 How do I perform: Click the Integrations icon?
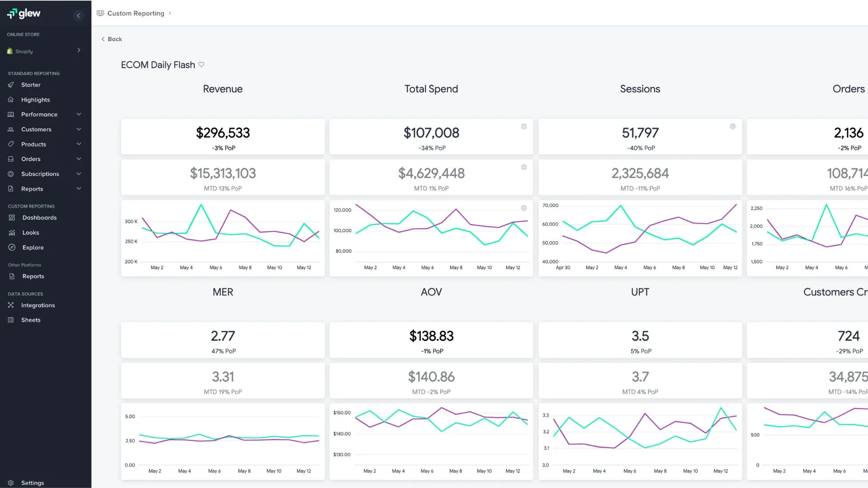[x=11, y=305]
